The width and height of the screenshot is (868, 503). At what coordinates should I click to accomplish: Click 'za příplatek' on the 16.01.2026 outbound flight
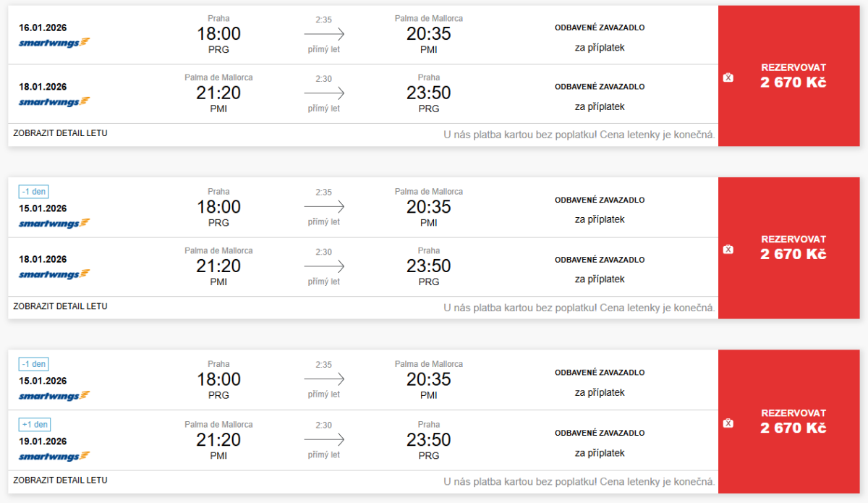(x=599, y=48)
